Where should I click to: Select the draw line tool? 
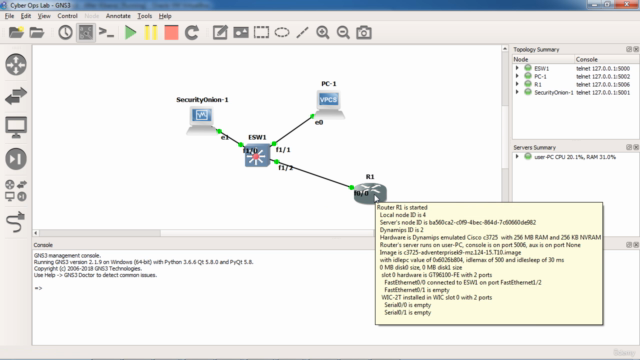click(x=302, y=32)
